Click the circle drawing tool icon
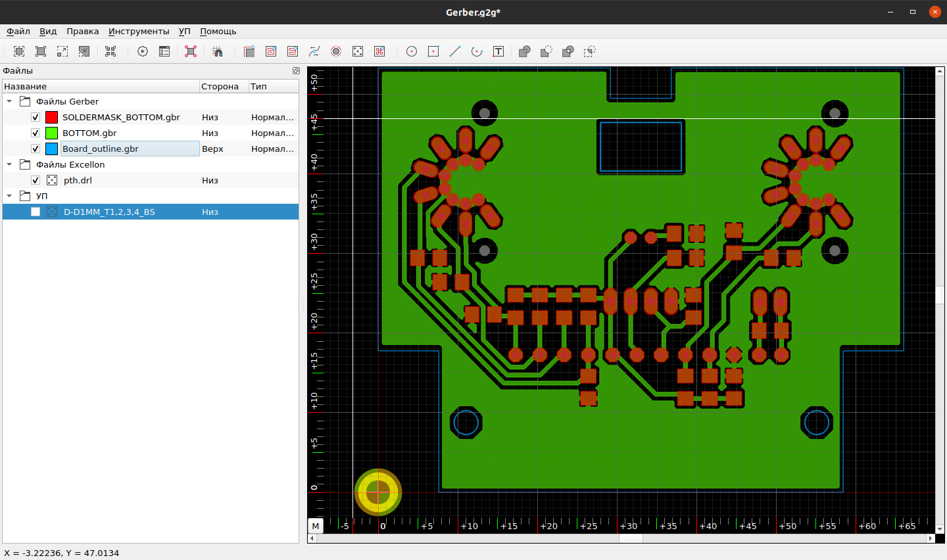Screen dimensions: 947x560 click(412, 51)
